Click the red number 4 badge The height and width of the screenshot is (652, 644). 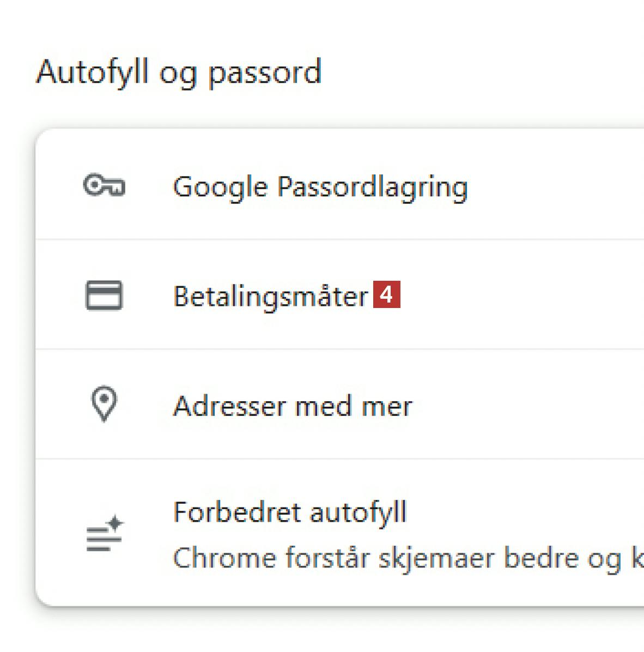click(x=386, y=294)
